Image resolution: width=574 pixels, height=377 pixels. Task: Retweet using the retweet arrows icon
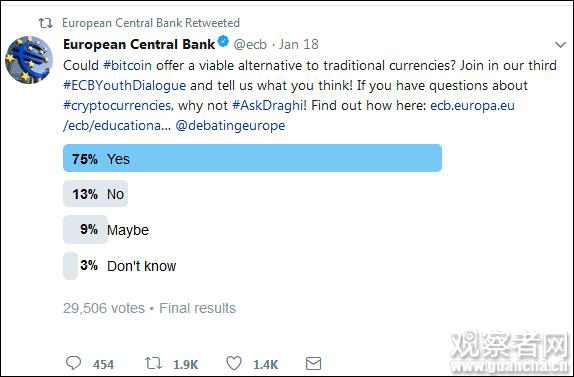pyautogui.click(x=153, y=363)
